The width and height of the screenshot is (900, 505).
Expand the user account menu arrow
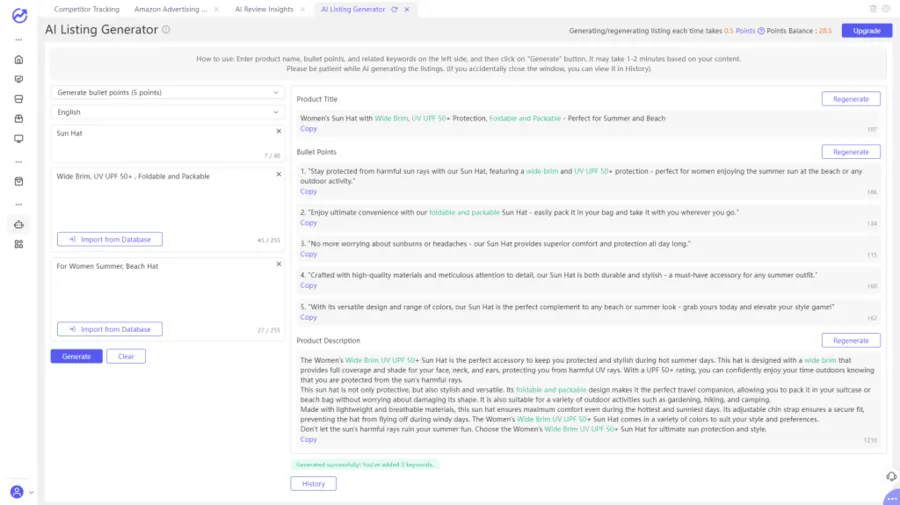coord(31,492)
